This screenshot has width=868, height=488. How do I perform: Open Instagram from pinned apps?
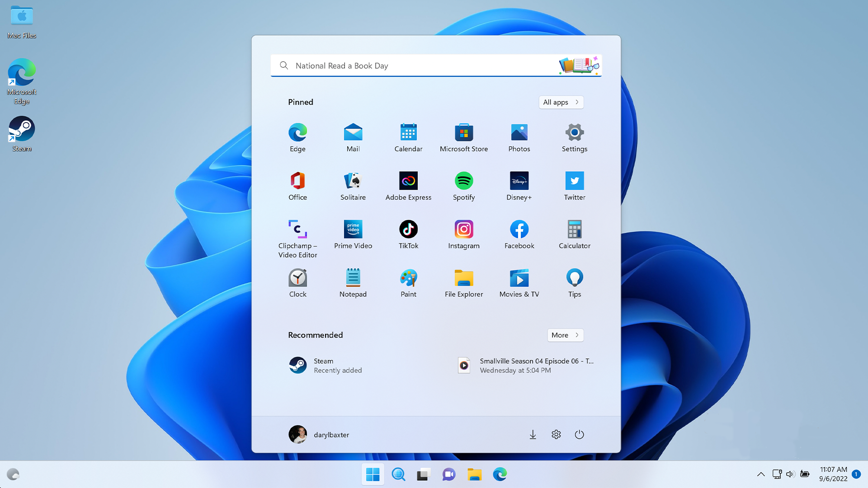tap(464, 232)
